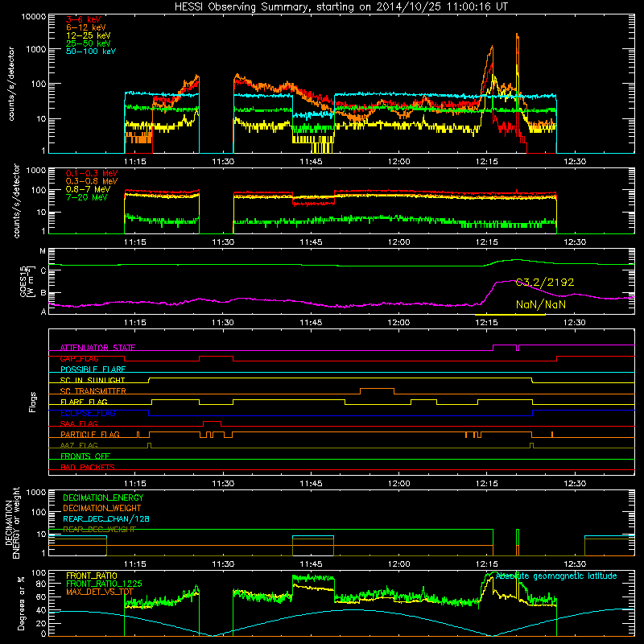Image resolution: width=644 pixels, height=644 pixels.
Task: Click the MAX_DET_VS_TOT legend label
Action: (100, 592)
